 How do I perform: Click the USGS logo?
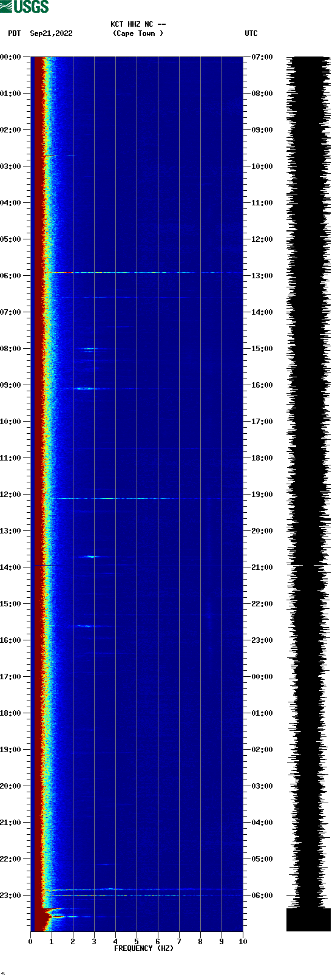tap(25, 7)
